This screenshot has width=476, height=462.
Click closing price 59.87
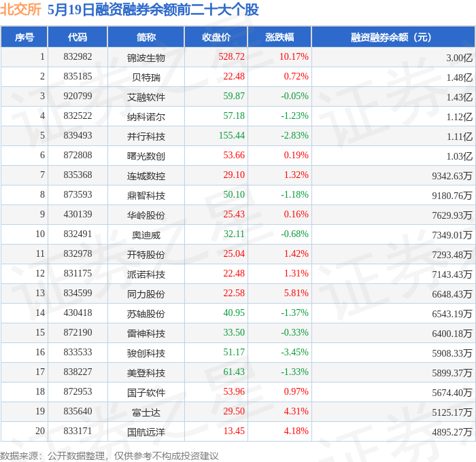pyautogui.click(x=234, y=96)
